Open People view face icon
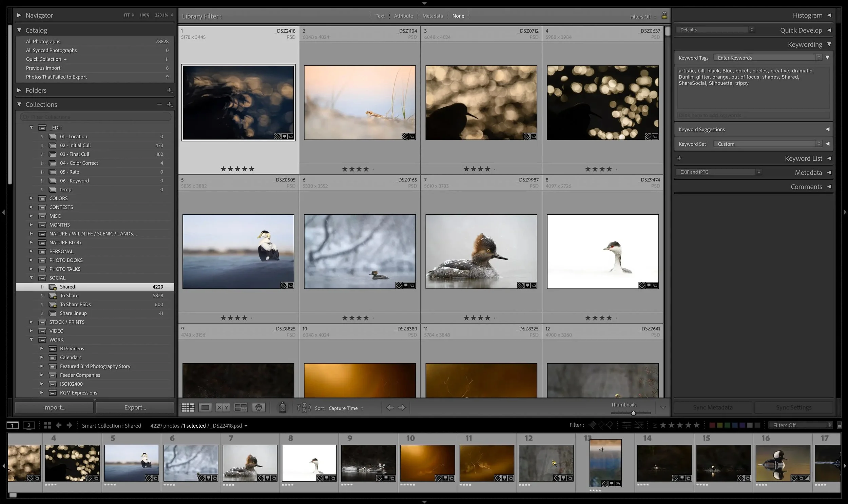The image size is (848, 504). click(x=258, y=408)
